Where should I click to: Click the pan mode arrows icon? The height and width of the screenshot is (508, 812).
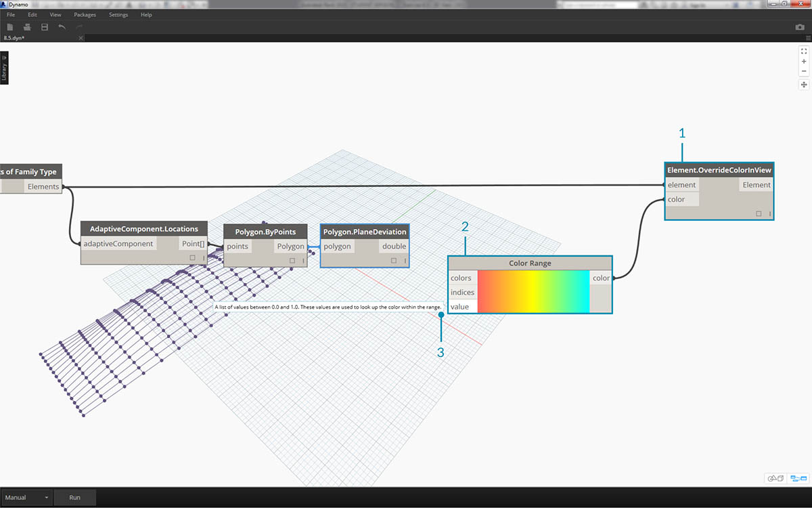(804, 85)
